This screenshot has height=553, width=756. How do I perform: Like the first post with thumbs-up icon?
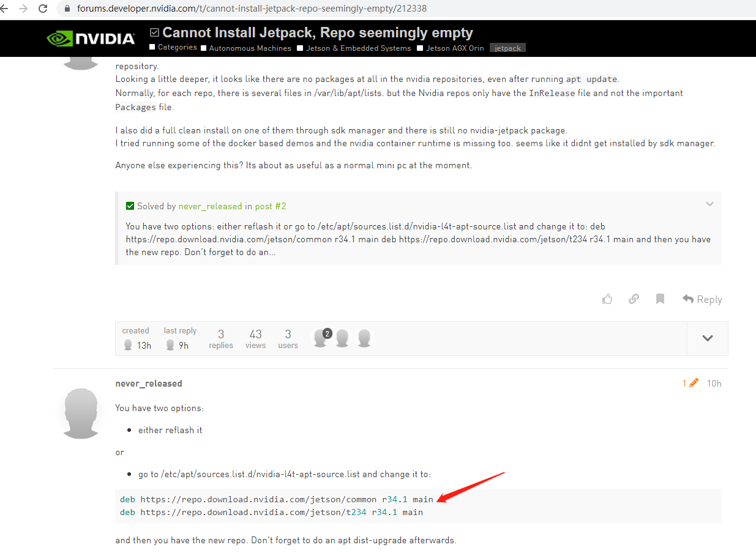point(607,299)
